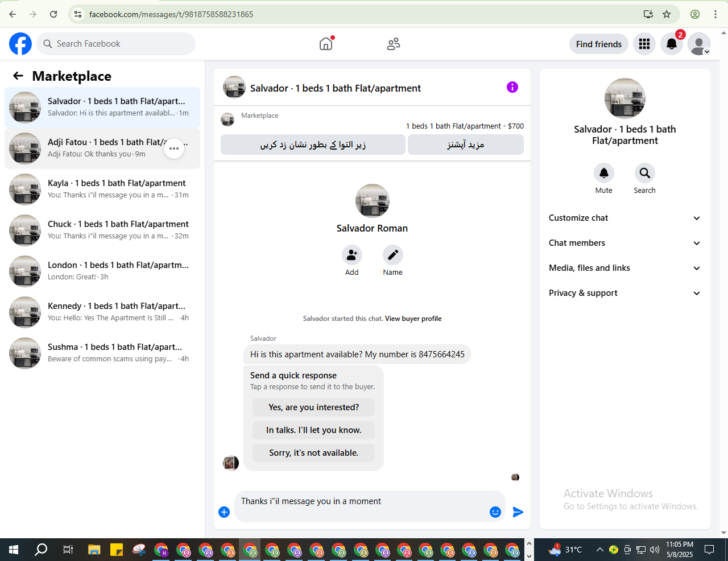Bookmark this tab with the star icon
Image resolution: width=728 pixels, height=561 pixels.
667,14
